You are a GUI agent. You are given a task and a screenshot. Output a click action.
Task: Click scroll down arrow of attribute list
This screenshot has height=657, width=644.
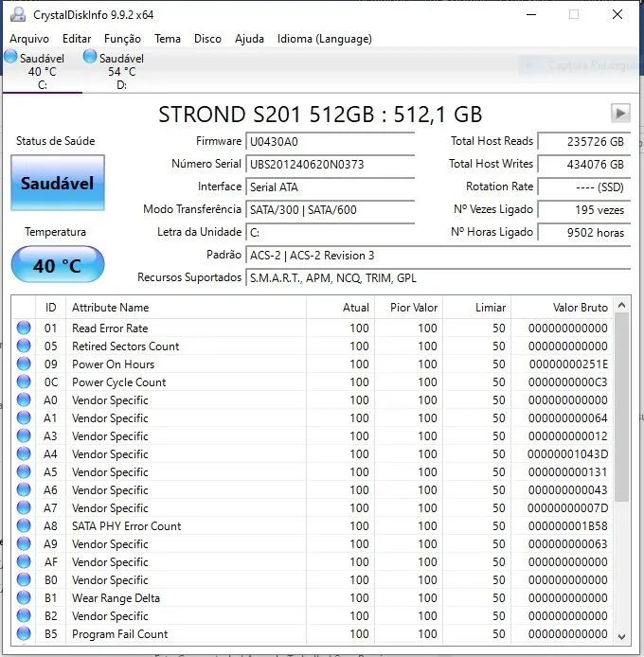tap(622, 636)
